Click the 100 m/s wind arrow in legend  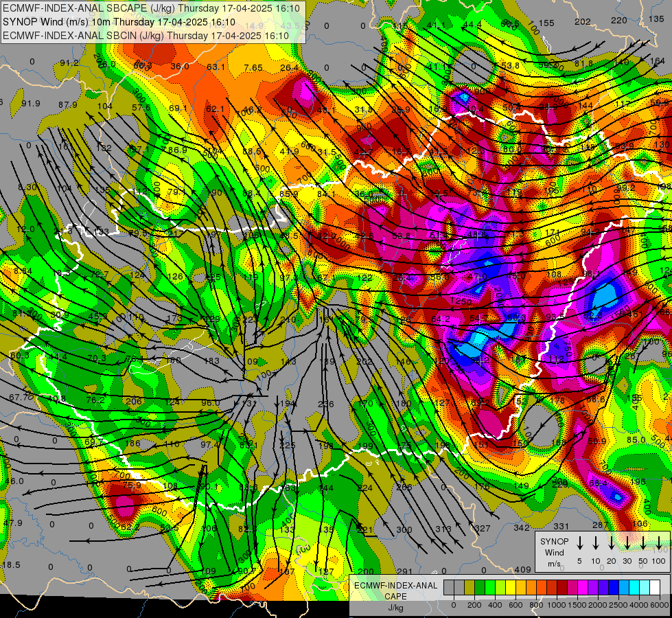(x=659, y=542)
